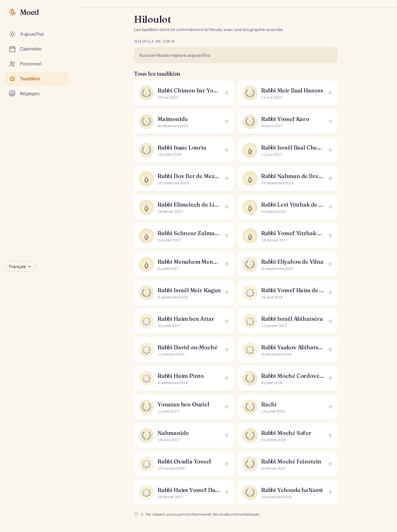Viewport: 397px width, 532px height.
Task: Select the Rabbi Haïm Pinto entry
Action: click(184, 378)
